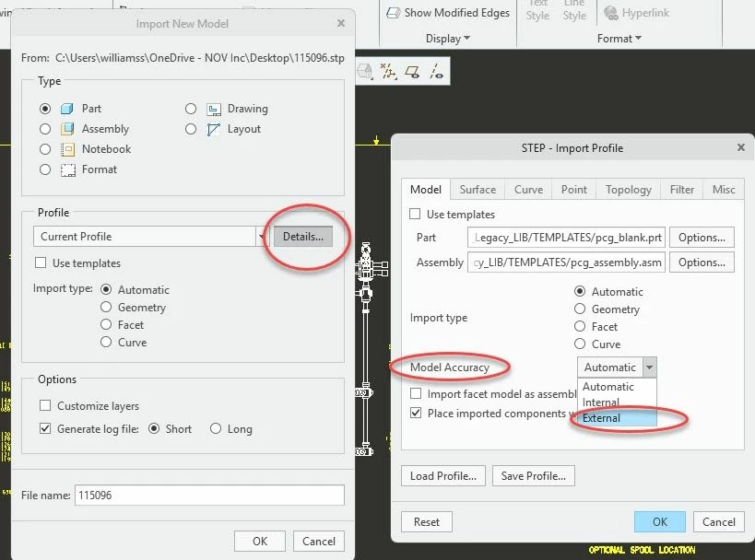Enable Use templates in STEP Import Profile
The width and height of the screenshot is (755, 560).
point(415,214)
